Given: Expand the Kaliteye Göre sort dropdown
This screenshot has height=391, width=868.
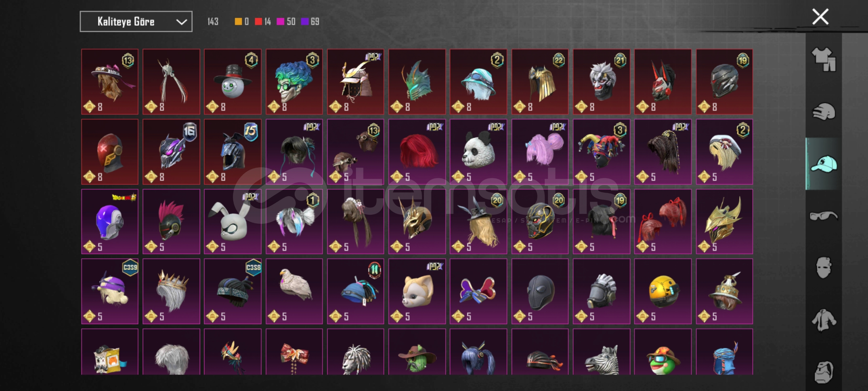Looking at the screenshot, I should pos(136,22).
